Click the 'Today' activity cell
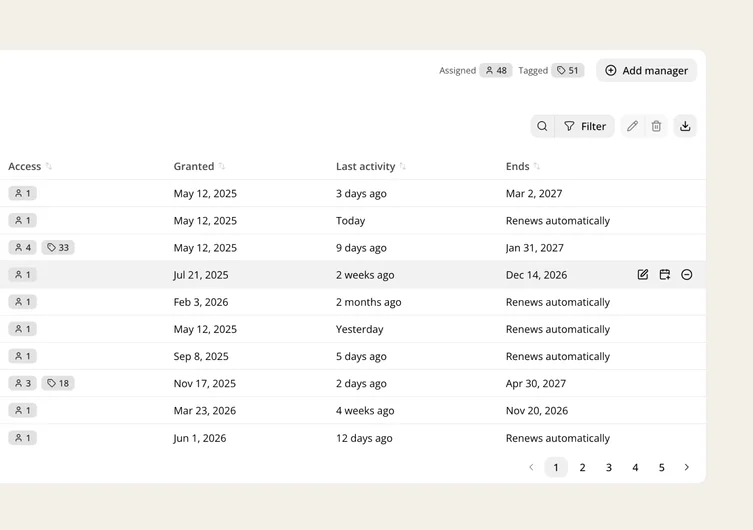 tap(351, 220)
